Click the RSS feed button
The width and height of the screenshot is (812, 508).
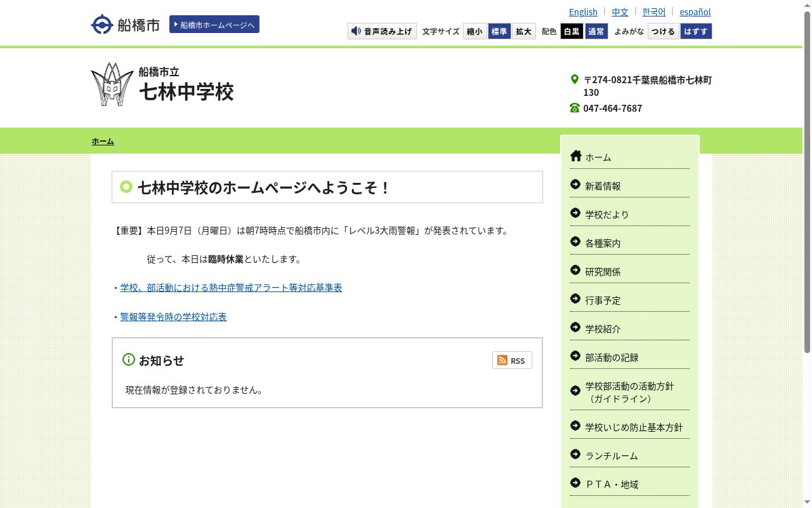tap(512, 360)
